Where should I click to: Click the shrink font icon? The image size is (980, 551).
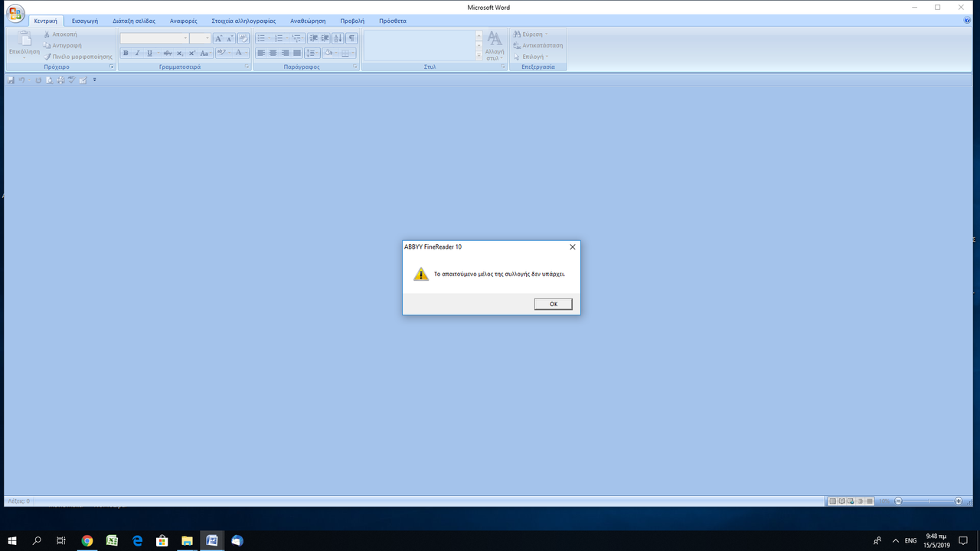[x=230, y=38]
